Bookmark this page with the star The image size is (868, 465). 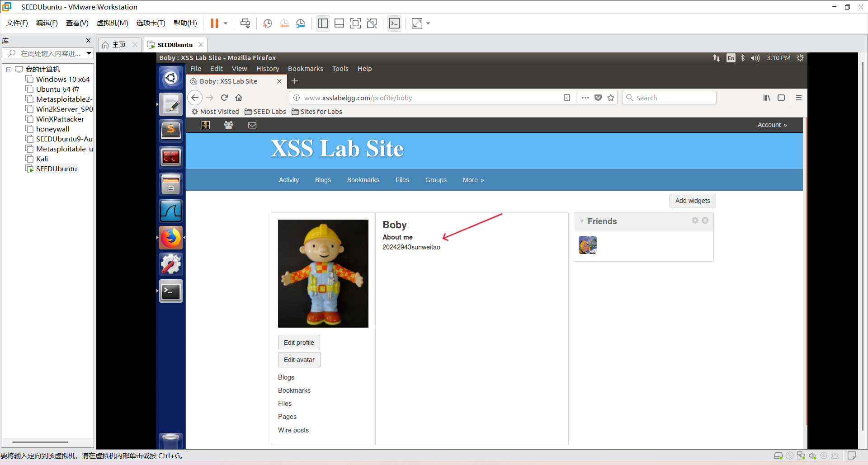[611, 98]
